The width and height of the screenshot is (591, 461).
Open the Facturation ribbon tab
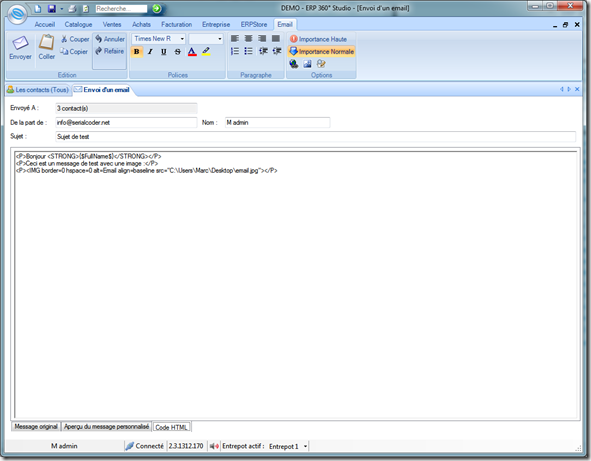(176, 25)
